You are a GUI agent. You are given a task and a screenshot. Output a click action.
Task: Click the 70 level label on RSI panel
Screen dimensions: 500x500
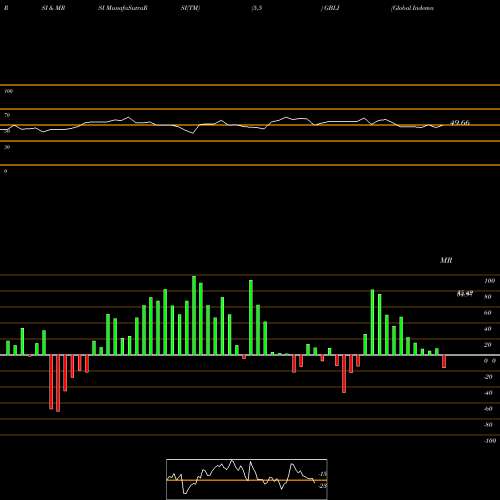[x=7, y=115]
